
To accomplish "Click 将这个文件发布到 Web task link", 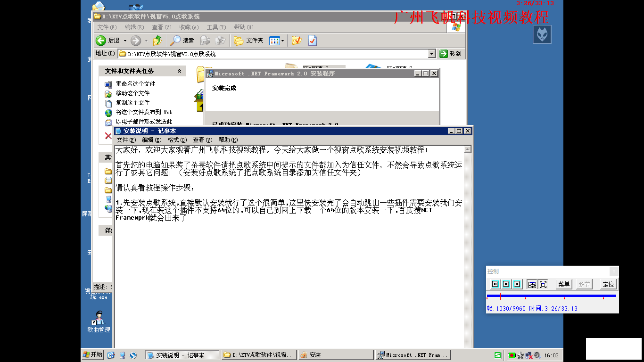I will (144, 112).
